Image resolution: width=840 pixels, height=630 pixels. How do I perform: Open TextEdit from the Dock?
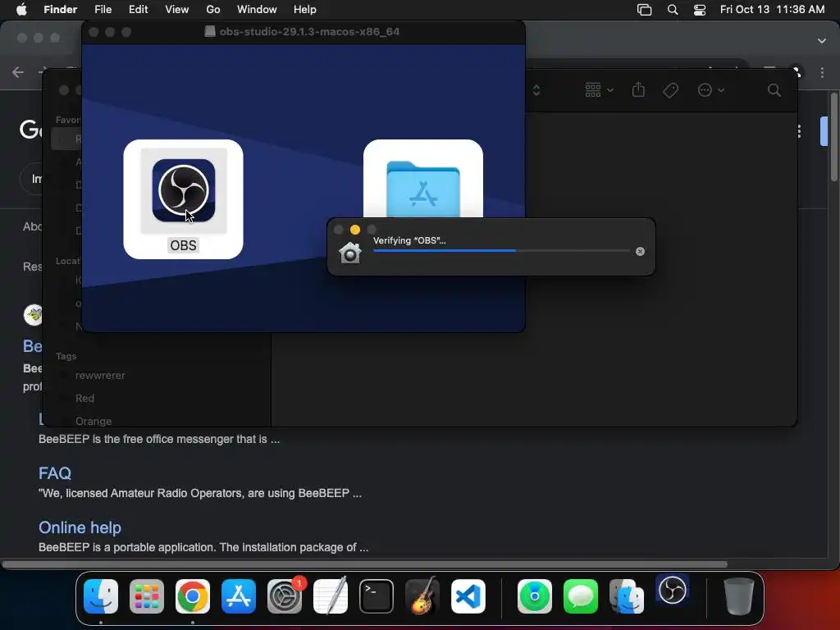point(331,596)
